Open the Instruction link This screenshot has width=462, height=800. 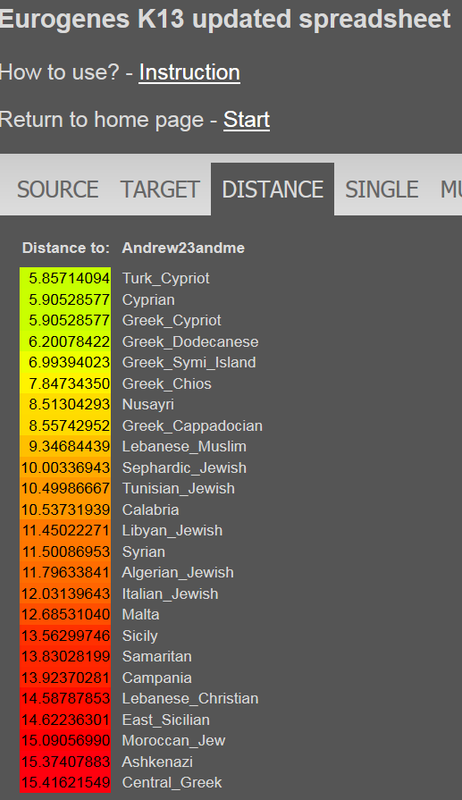[x=189, y=72]
